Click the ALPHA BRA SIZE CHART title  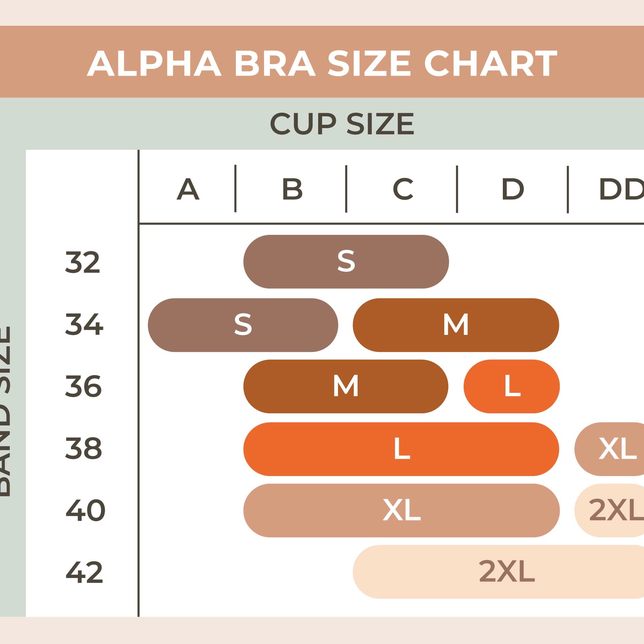(322, 63)
